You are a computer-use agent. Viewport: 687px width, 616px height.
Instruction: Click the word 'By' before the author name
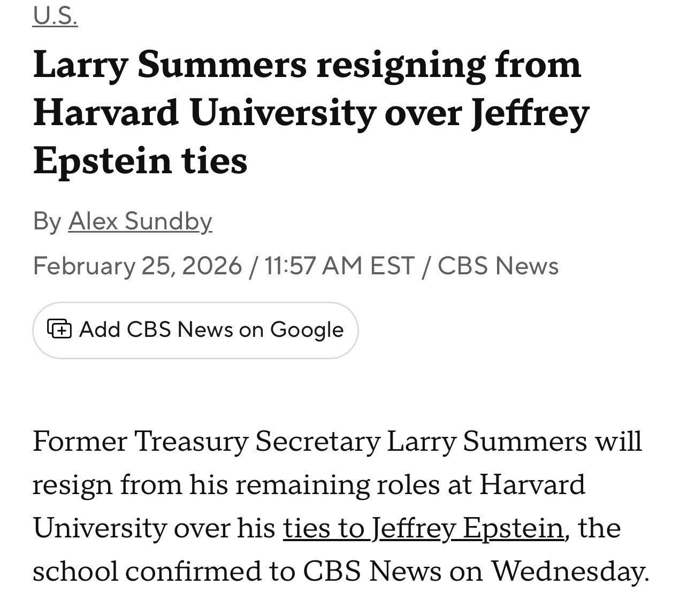[47, 221]
